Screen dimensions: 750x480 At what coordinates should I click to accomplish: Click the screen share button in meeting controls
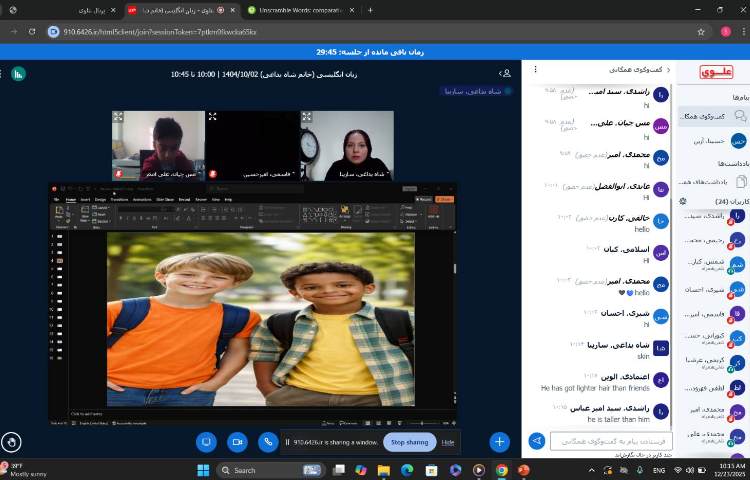point(207,441)
